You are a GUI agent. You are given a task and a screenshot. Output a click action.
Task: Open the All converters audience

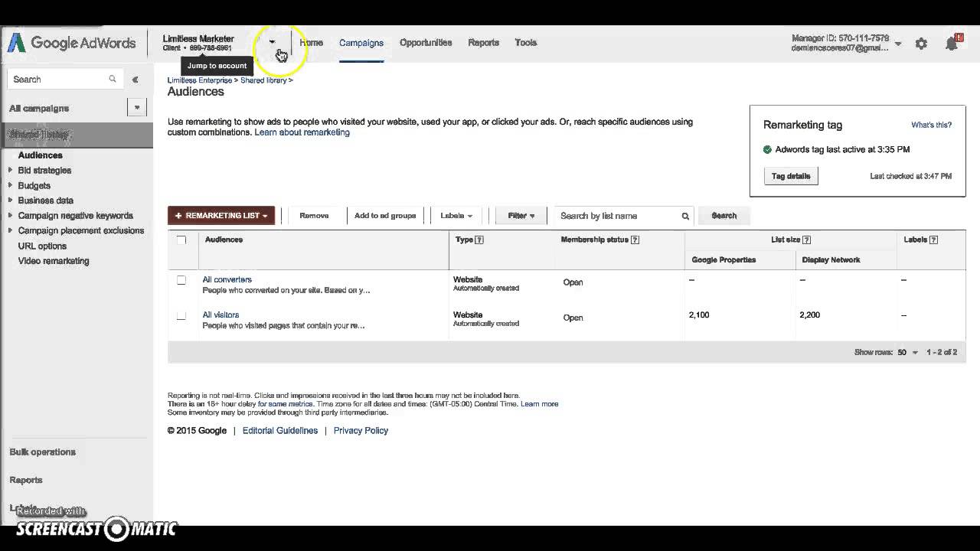(x=227, y=279)
